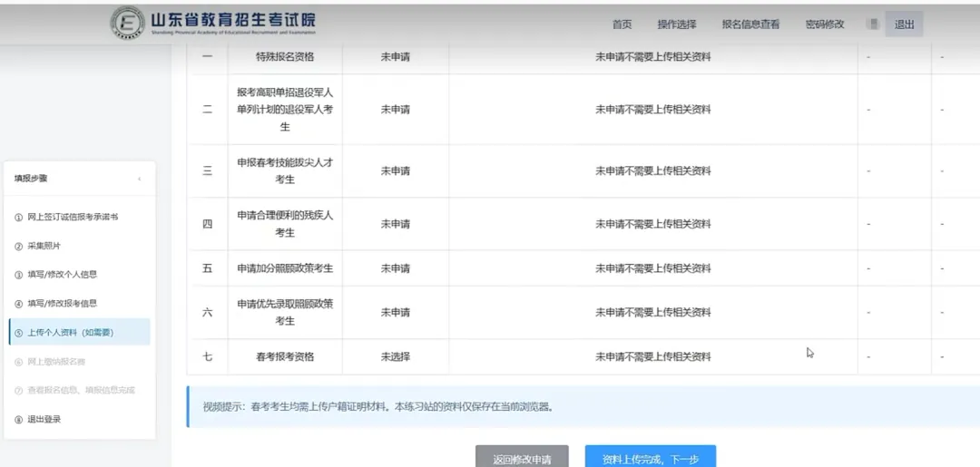Collapse the 填报步骤 sidebar panel
Image resolution: width=980 pixels, height=467 pixels.
(140, 180)
